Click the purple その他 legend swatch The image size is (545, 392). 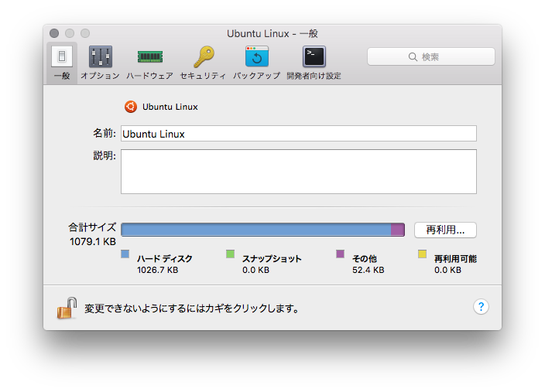pos(341,254)
